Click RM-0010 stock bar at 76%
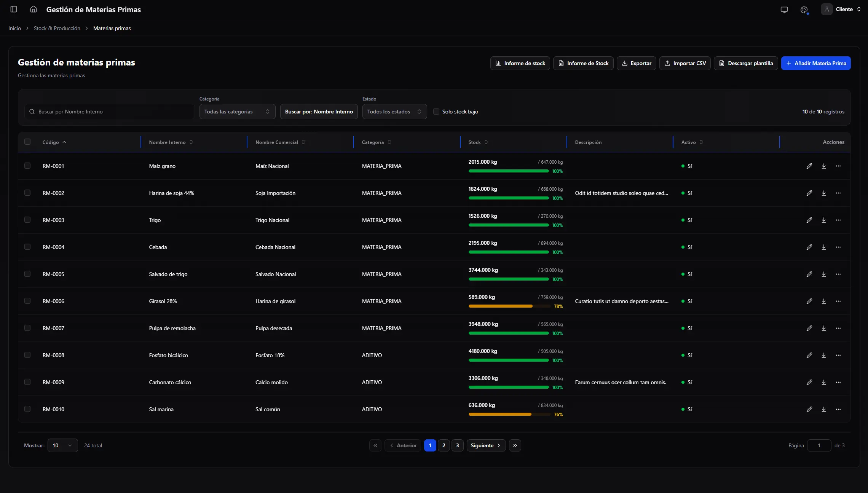868x493 pixels. click(509, 414)
